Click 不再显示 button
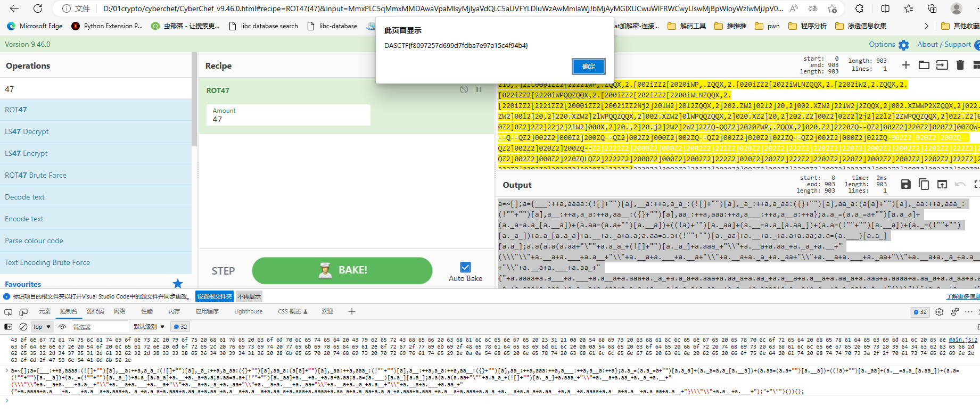The height and width of the screenshot is (414, 980). pos(249,296)
